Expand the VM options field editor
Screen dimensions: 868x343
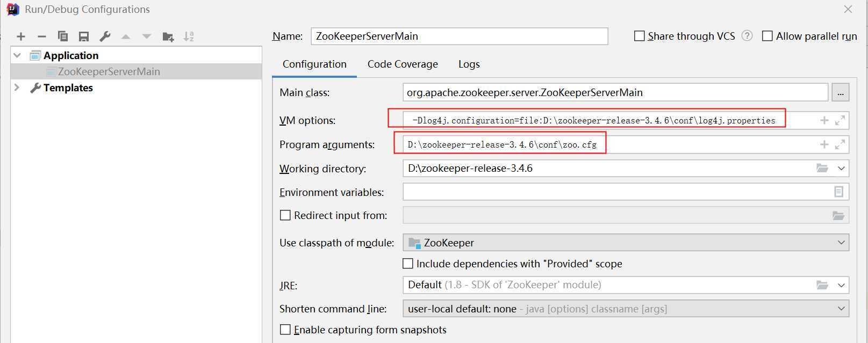pos(840,120)
